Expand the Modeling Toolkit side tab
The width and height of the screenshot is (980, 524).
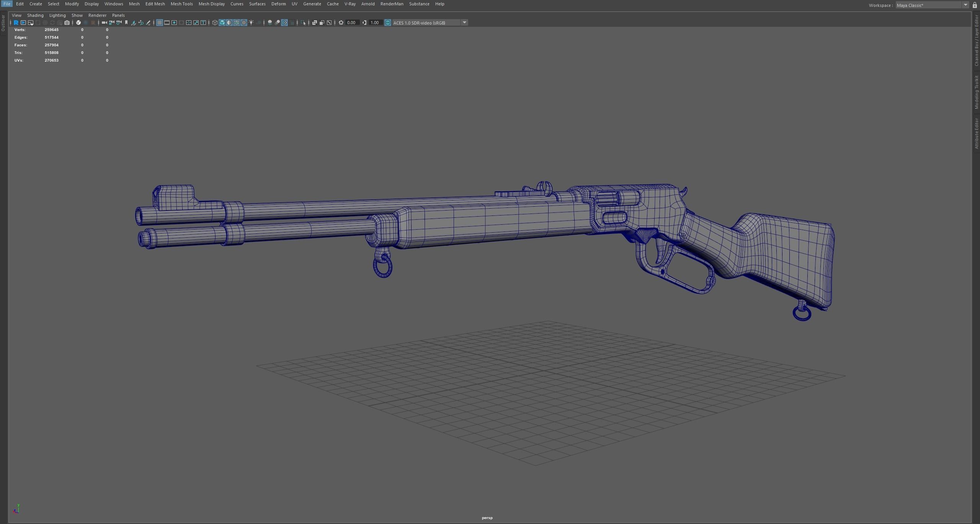pyautogui.click(x=976, y=92)
